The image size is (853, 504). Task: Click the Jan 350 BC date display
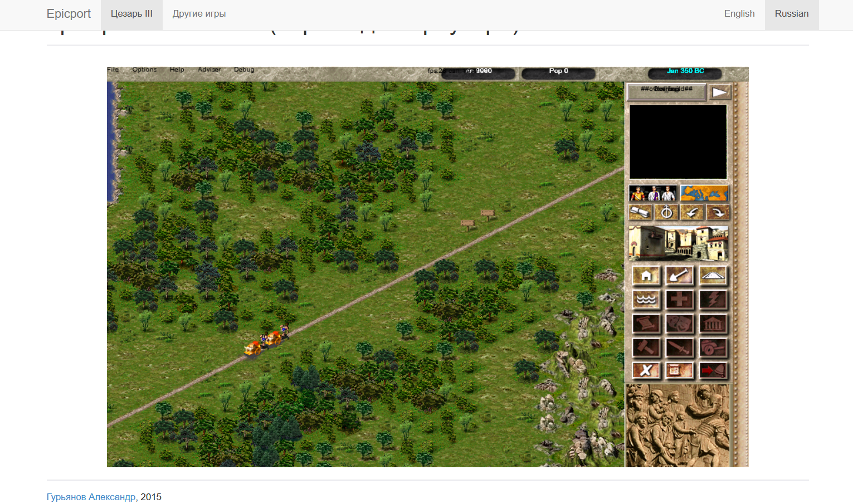coord(685,72)
